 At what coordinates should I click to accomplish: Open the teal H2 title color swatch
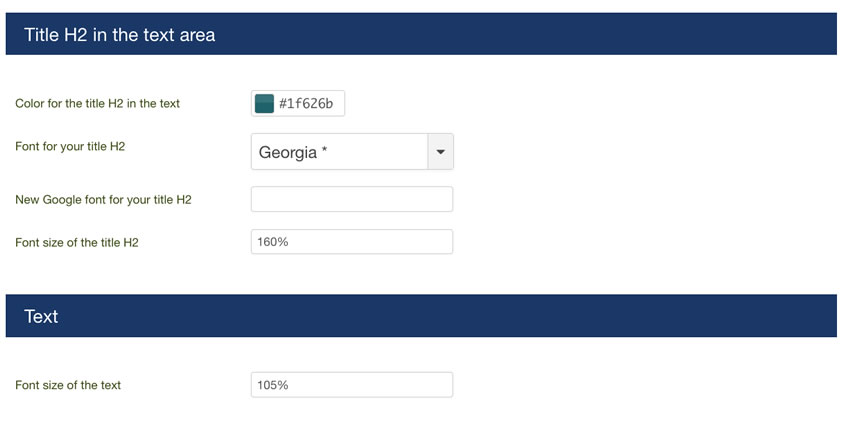pyautogui.click(x=264, y=103)
